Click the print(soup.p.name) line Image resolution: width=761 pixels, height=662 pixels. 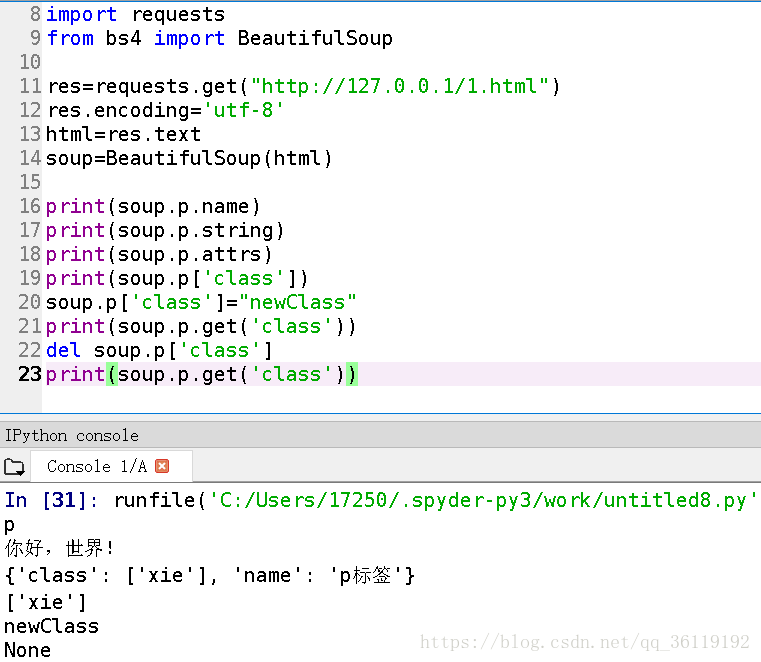click(153, 206)
